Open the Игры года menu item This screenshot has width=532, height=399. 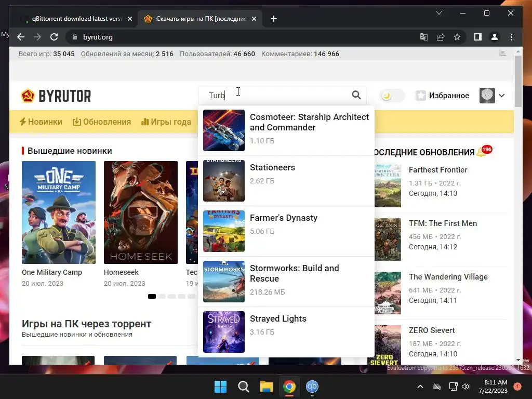(166, 122)
